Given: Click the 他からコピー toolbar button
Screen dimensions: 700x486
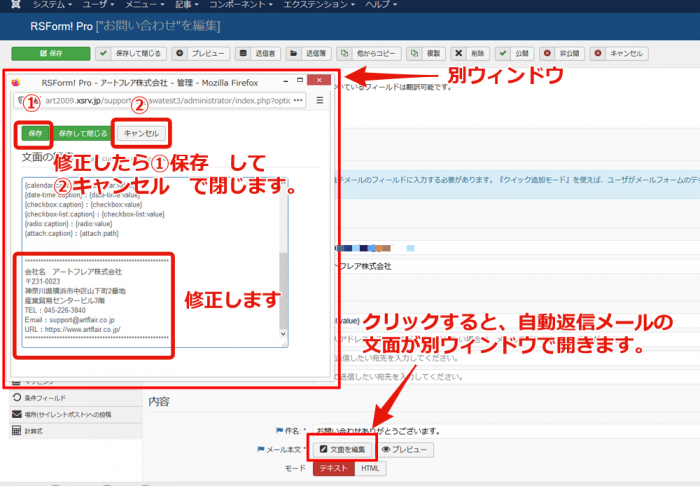Looking at the screenshot, I should (369, 54).
